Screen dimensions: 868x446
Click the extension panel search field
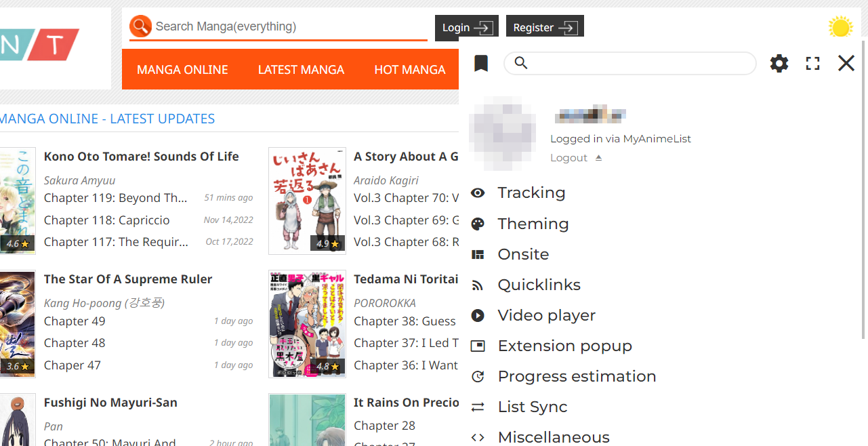[630, 63]
